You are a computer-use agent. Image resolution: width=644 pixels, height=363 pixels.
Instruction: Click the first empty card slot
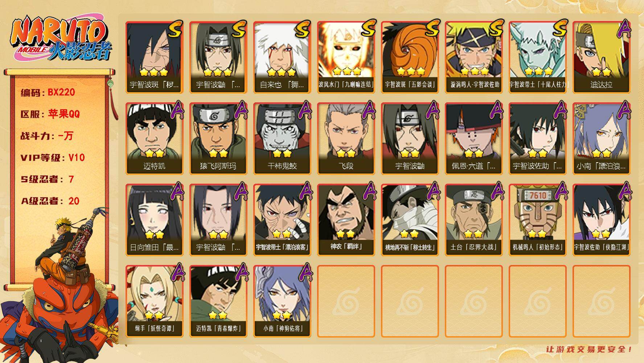346,301
